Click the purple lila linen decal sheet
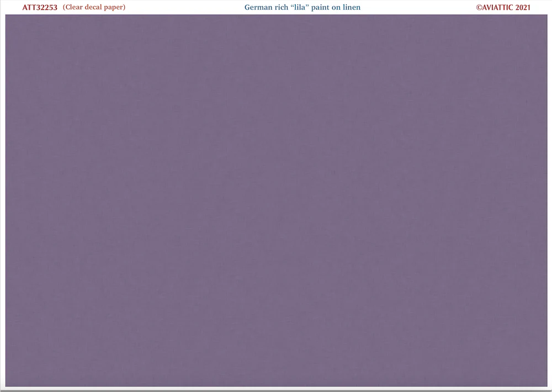The height and width of the screenshot is (392, 552). point(277,200)
